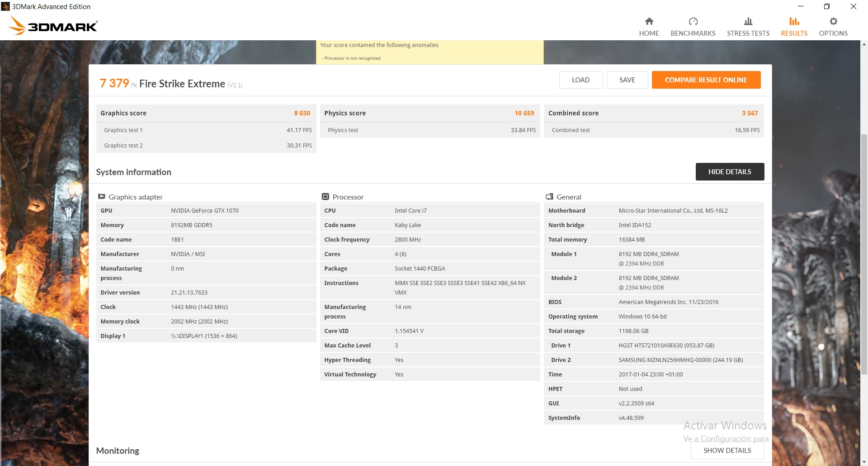868x466 pixels.
Task: Collapse system info with HIDE DETAILS
Action: point(730,171)
